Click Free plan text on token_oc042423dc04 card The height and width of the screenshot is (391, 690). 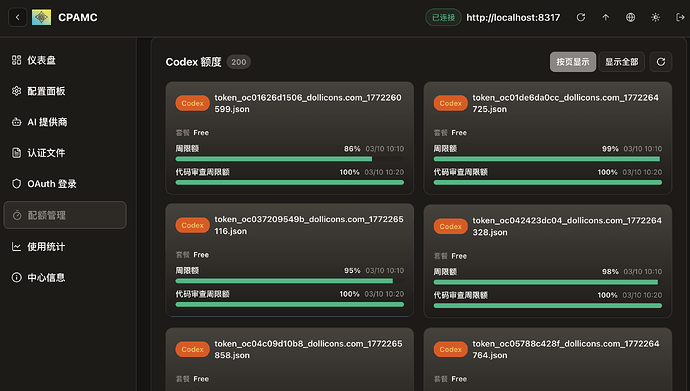click(459, 256)
